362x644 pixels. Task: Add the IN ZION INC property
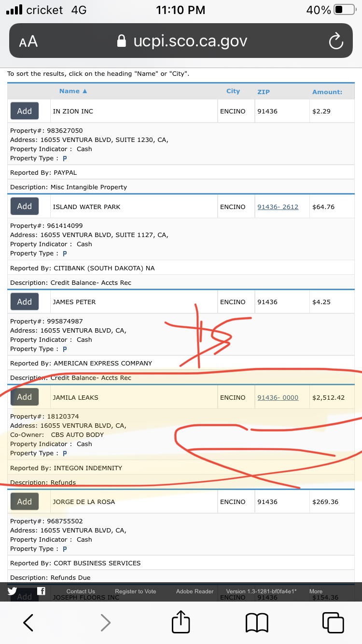(25, 111)
